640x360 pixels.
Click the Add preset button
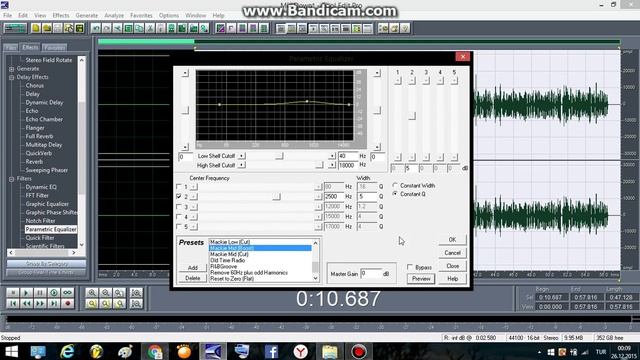tap(193, 268)
